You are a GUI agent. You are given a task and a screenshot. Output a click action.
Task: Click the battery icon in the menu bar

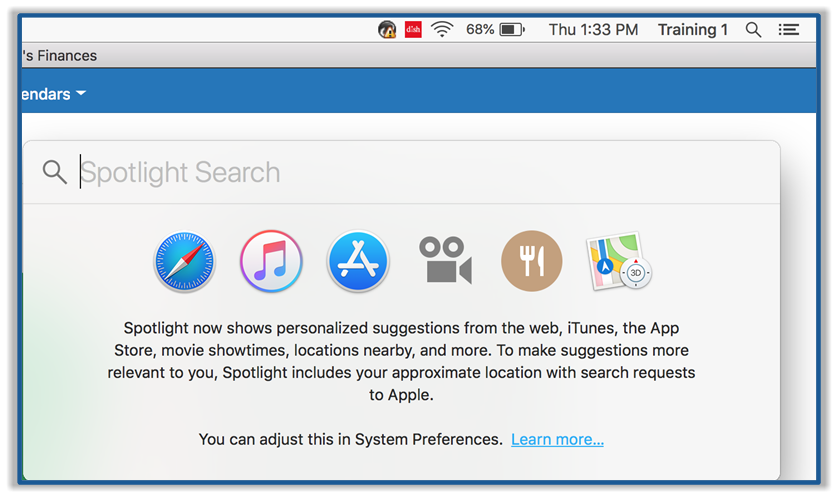pyautogui.click(x=512, y=30)
